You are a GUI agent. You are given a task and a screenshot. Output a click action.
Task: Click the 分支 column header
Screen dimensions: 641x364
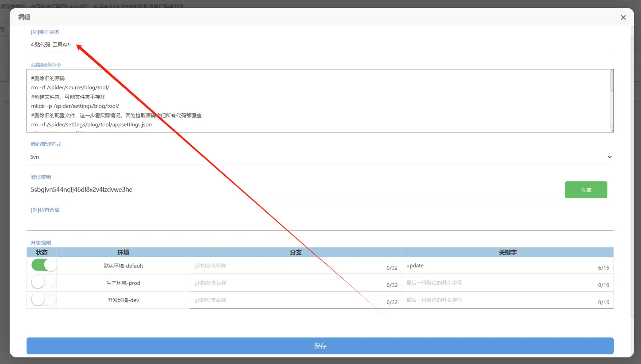[296, 253]
